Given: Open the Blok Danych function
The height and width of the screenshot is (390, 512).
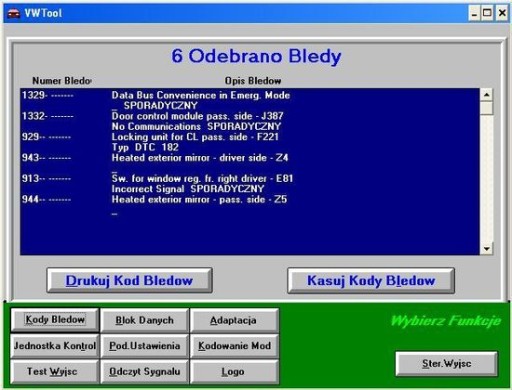Looking at the screenshot, I should click(144, 320).
